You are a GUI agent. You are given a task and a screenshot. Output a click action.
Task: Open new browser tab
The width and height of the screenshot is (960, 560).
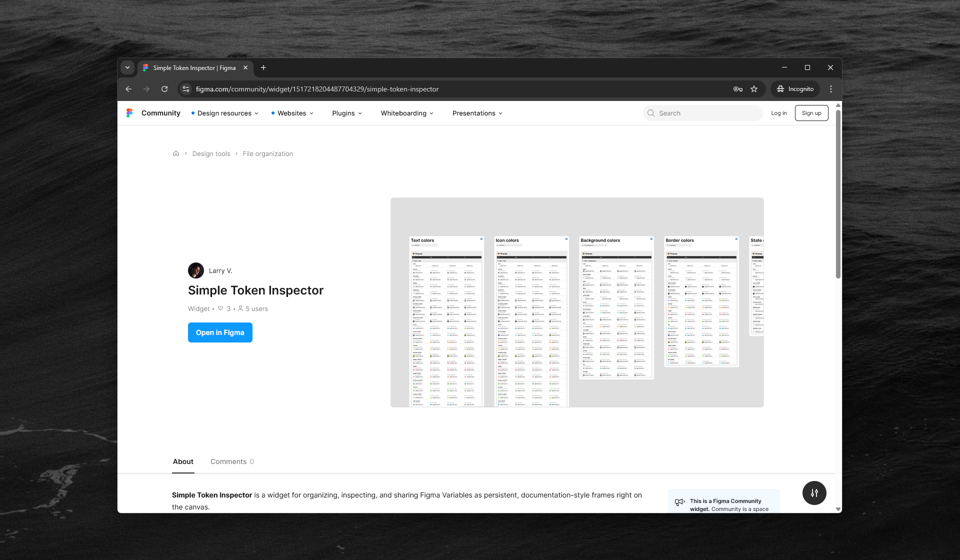point(263,67)
